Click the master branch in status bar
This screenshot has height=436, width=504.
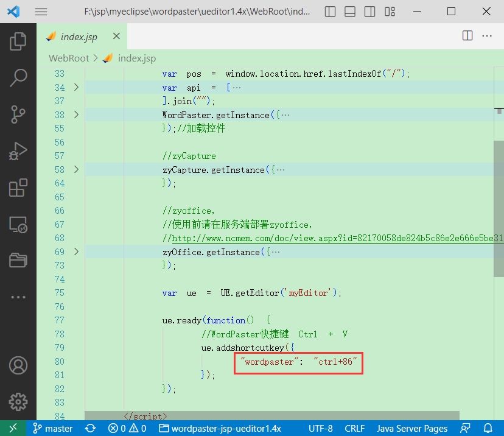(53, 428)
